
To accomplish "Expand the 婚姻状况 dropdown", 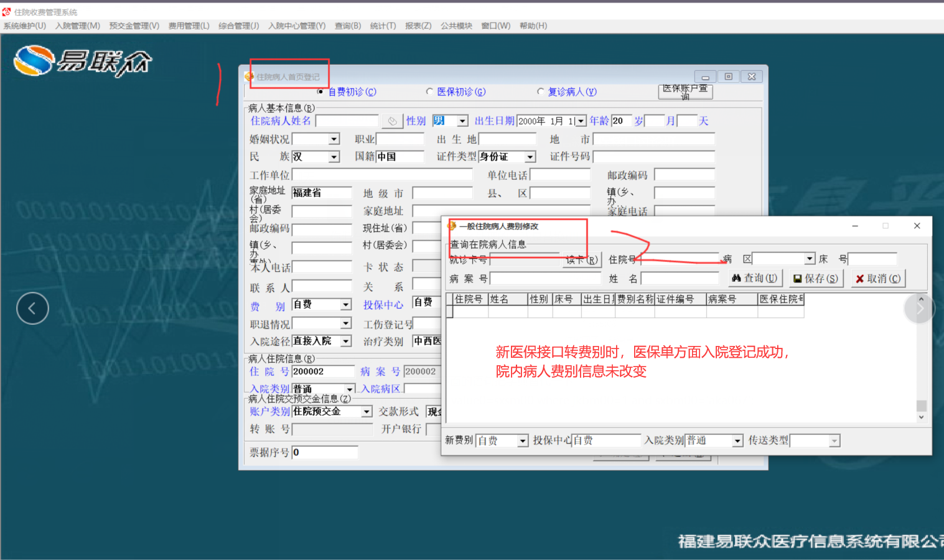I will coord(334,139).
